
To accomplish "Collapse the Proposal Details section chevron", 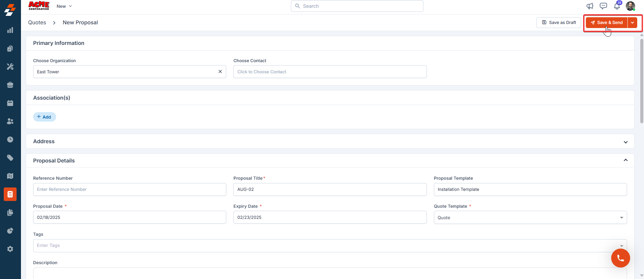I will pos(626,160).
